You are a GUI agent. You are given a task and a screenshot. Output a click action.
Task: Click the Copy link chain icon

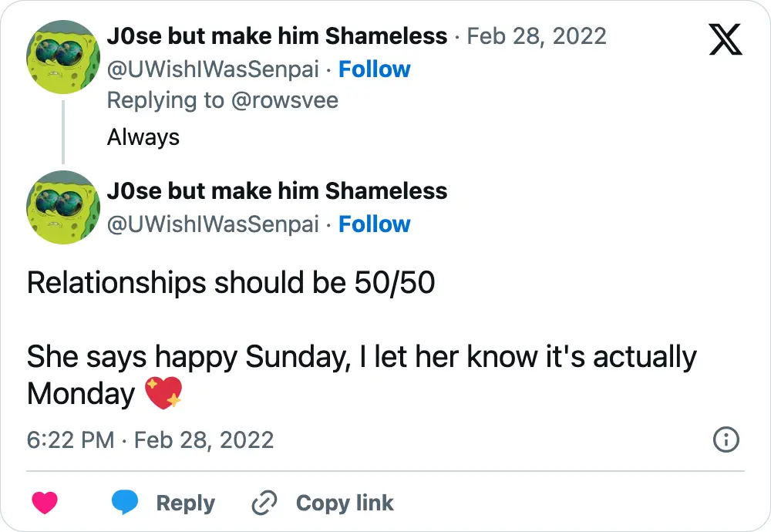264,502
